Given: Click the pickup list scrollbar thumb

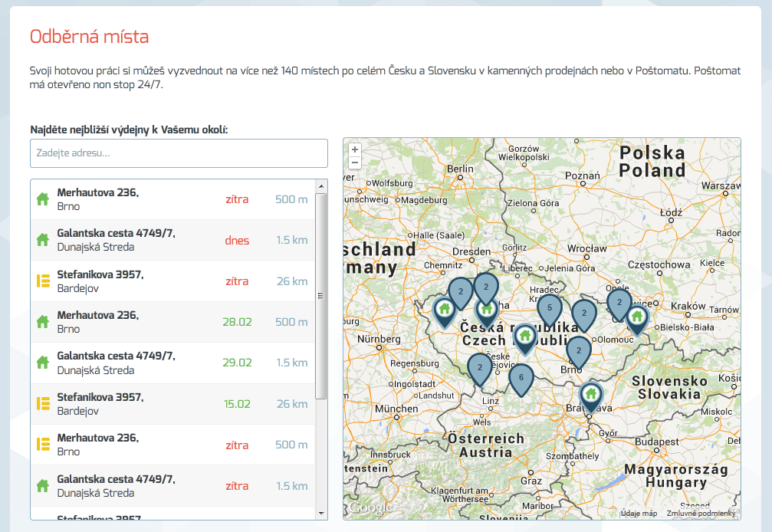Looking at the screenshot, I should point(321,296).
